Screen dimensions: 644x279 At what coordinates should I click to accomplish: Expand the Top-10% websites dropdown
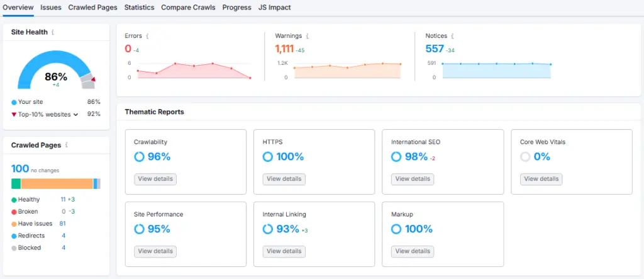pyautogui.click(x=75, y=115)
